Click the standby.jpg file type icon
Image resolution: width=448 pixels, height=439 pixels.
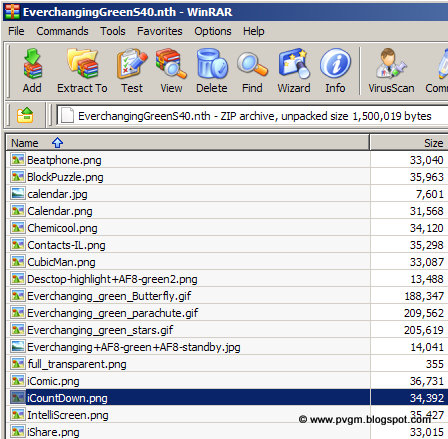tap(18, 346)
